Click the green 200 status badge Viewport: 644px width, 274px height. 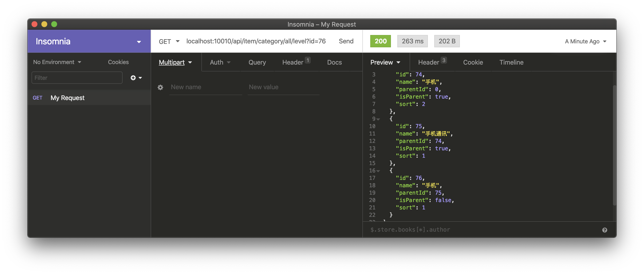click(380, 41)
